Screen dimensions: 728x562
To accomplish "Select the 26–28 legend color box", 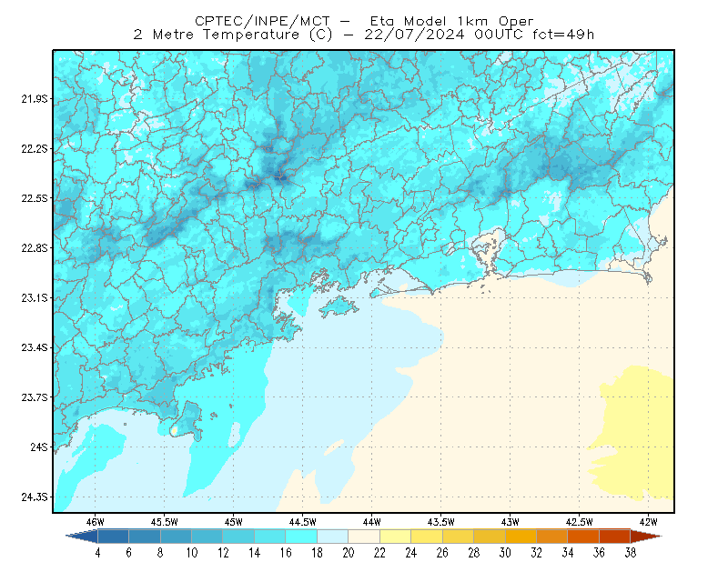I will click(458, 537).
